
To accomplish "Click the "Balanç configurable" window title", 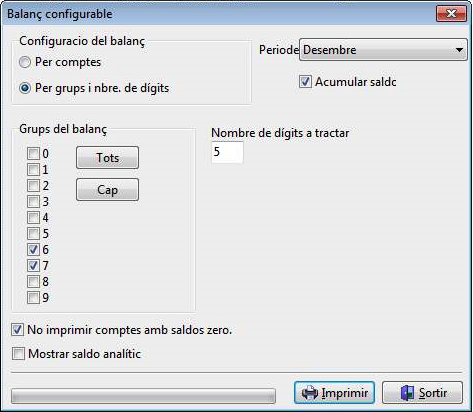I will click(x=60, y=14).
